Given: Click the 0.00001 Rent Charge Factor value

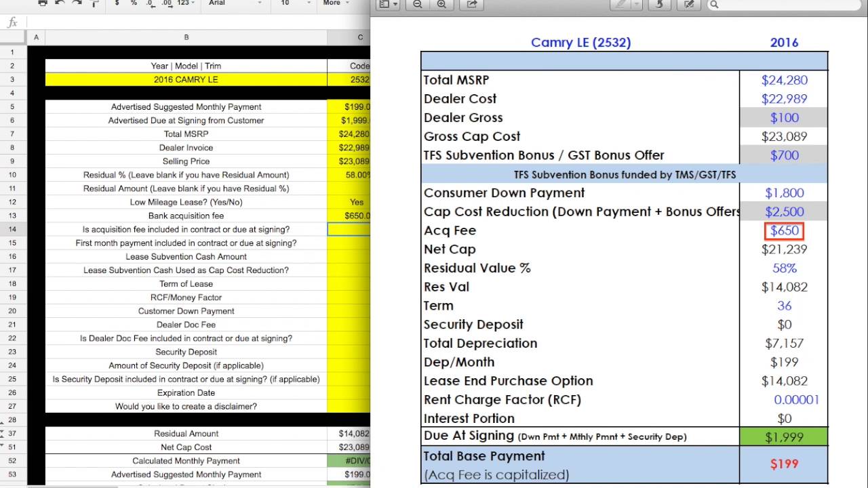Looking at the screenshot, I should (796, 399).
